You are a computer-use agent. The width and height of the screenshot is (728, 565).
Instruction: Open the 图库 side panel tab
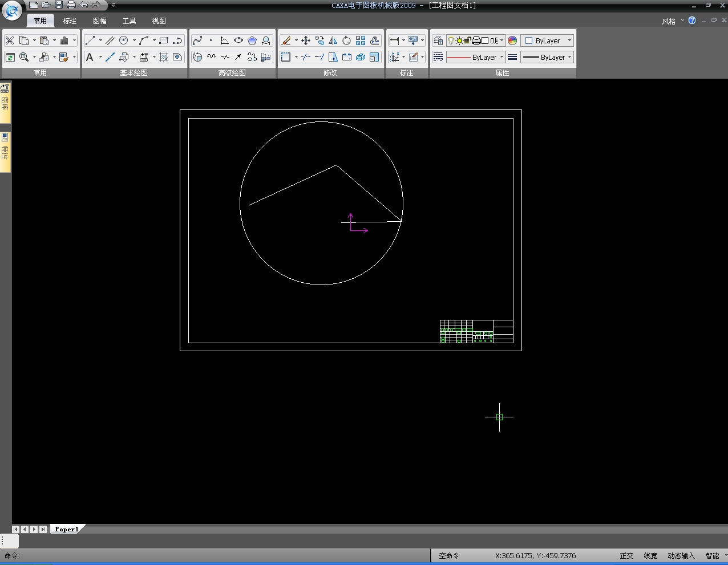5,103
